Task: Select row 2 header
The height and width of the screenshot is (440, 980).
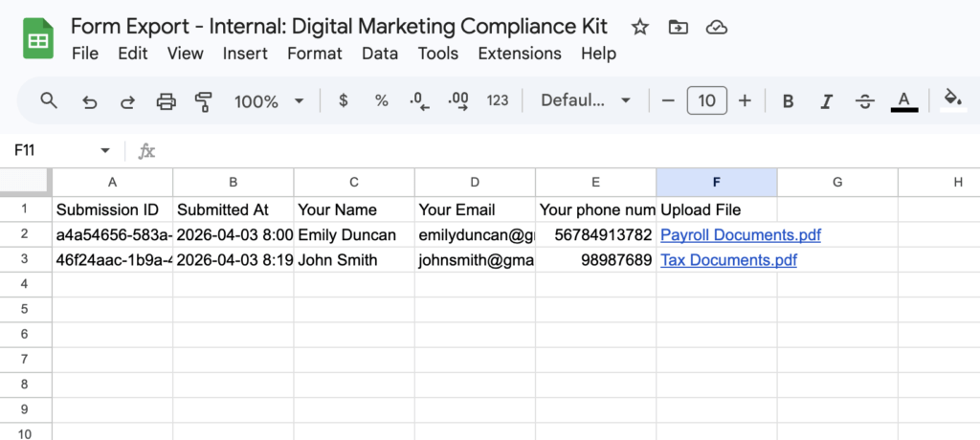Action: click(26, 235)
